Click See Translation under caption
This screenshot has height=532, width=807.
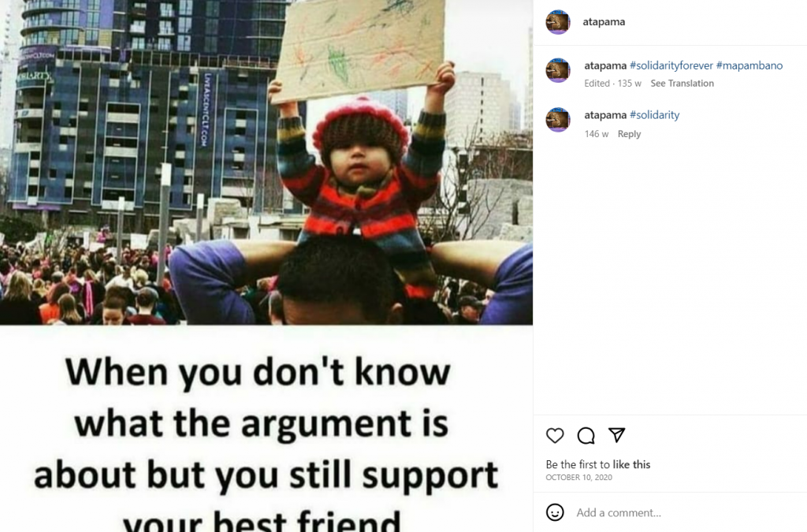tap(682, 84)
